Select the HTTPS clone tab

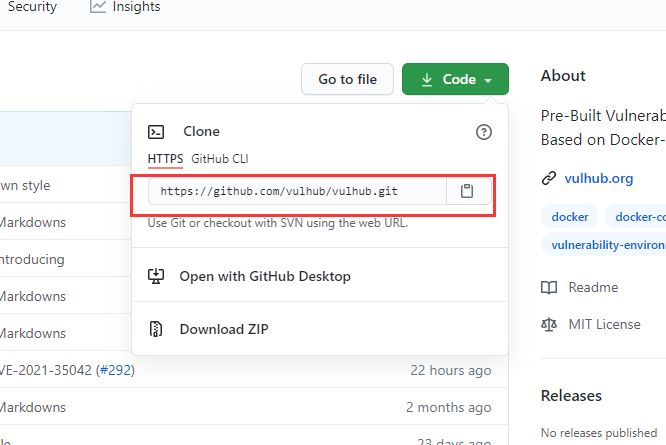tap(165, 159)
